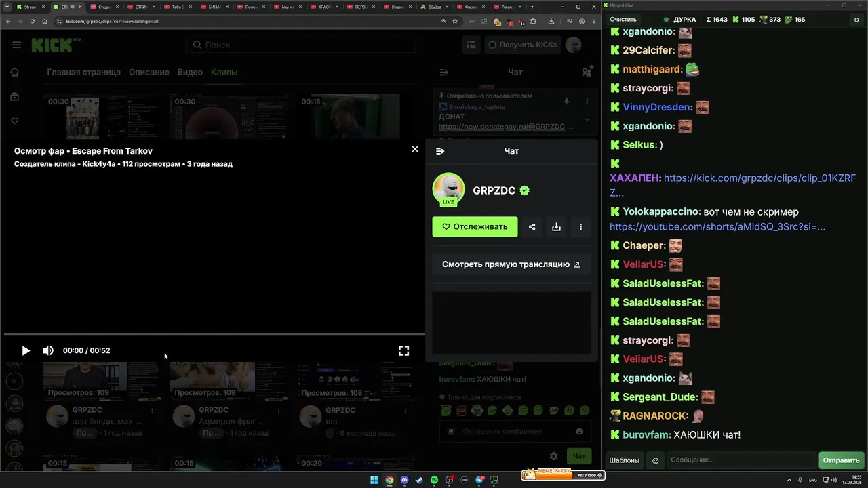Expand the pinned ДОНАТ message
Screen dimensions: 868x488
pos(587,119)
